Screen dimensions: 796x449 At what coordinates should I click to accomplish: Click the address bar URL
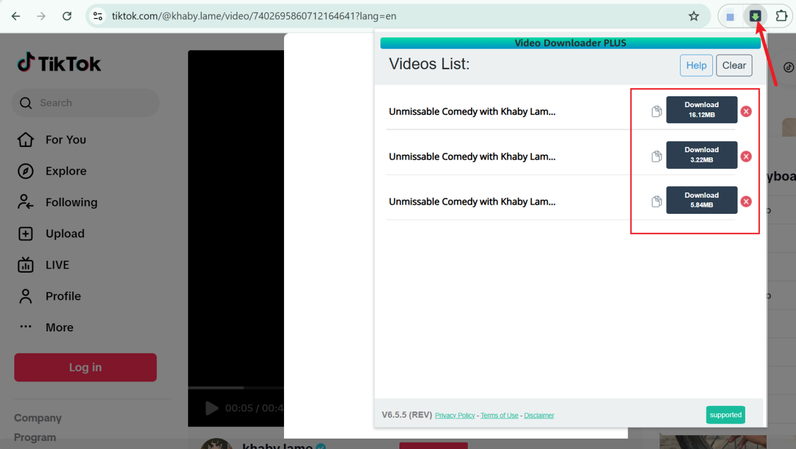(x=254, y=16)
